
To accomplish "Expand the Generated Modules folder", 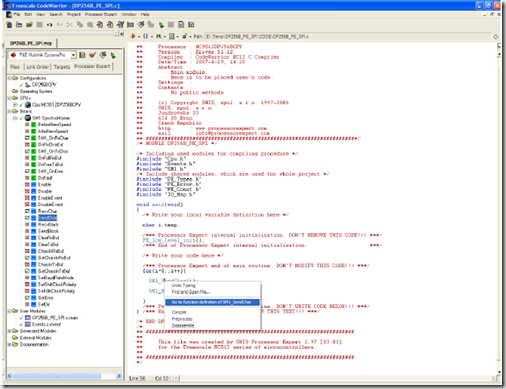I will [10, 331].
